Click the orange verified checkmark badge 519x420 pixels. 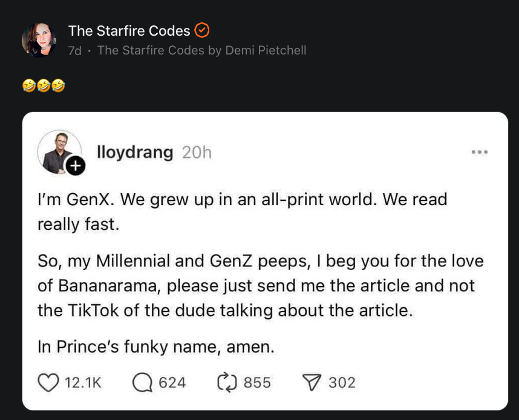click(202, 30)
